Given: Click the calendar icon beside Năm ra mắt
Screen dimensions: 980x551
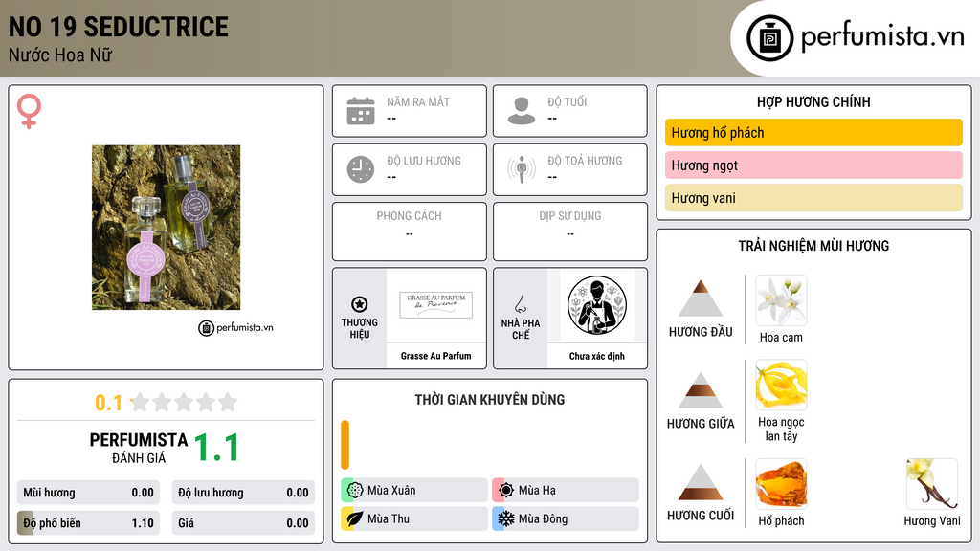Looking at the screenshot, I should [x=361, y=111].
